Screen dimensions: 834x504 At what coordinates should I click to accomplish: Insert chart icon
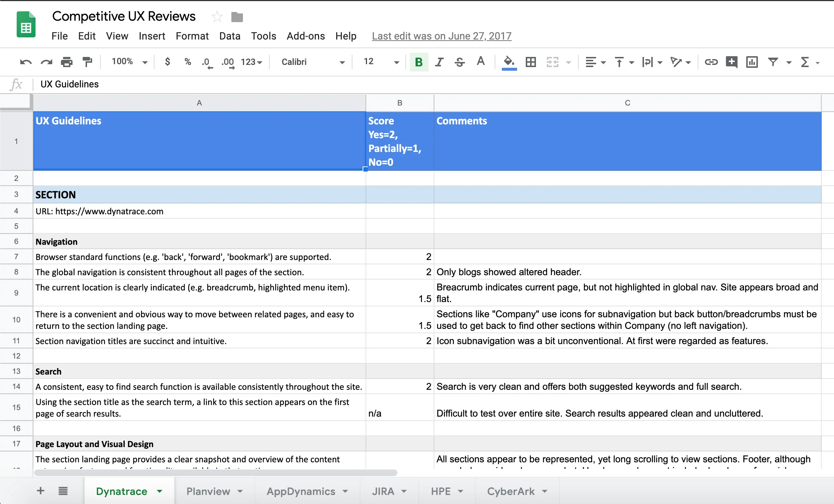pyautogui.click(x=752, y=62)
